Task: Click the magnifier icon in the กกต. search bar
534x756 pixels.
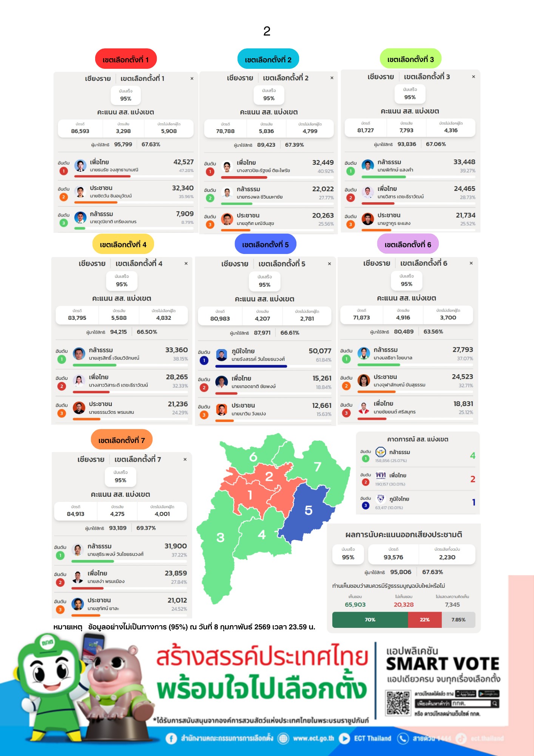Action: point(494,703)
